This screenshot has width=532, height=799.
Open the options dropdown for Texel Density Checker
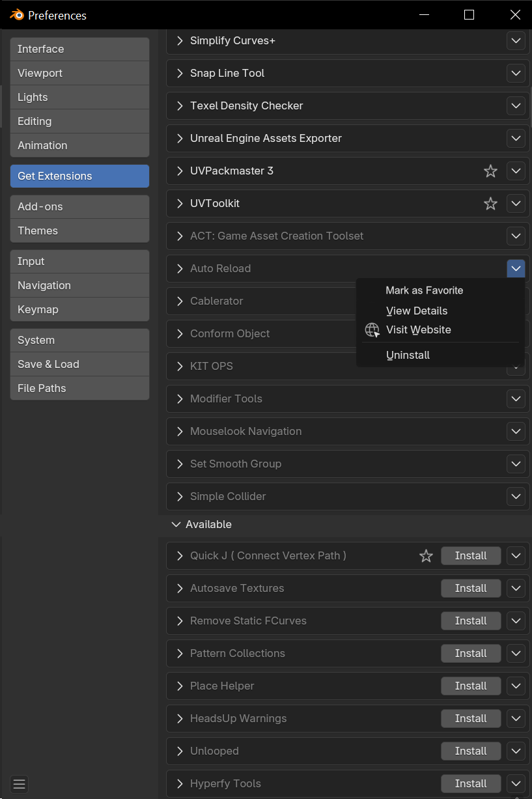[516, 105]
